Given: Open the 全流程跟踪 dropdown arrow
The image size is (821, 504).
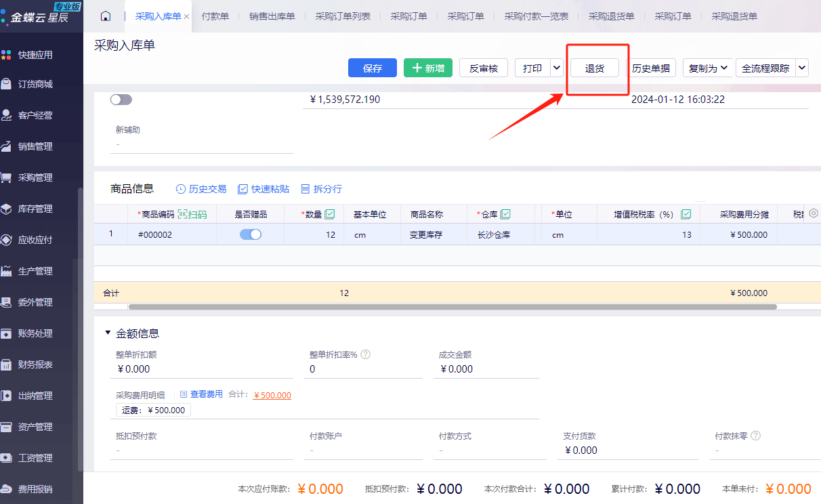Looking at the screenshot, I should [x=802, y=68].
